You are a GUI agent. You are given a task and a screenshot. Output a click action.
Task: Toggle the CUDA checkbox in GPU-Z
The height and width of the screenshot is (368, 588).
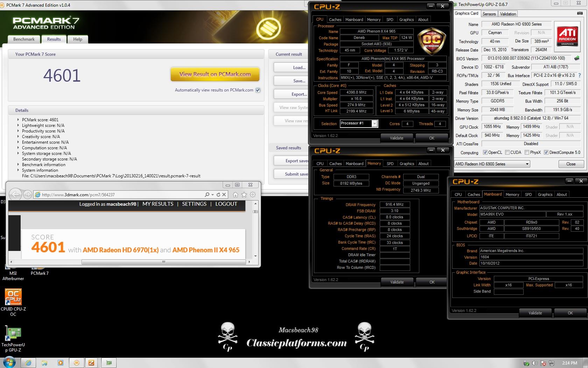click(507, 152)
